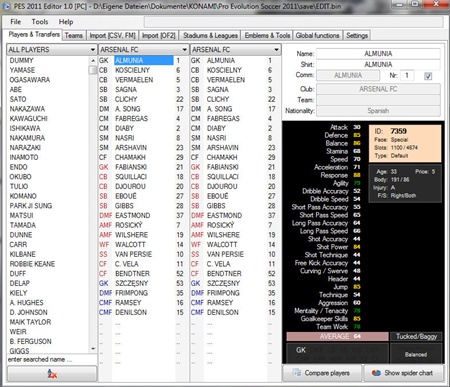Screen dimensions: 450x387
Task: Select VERMAELEN in right squad list
Action: [x=226, y=80]
